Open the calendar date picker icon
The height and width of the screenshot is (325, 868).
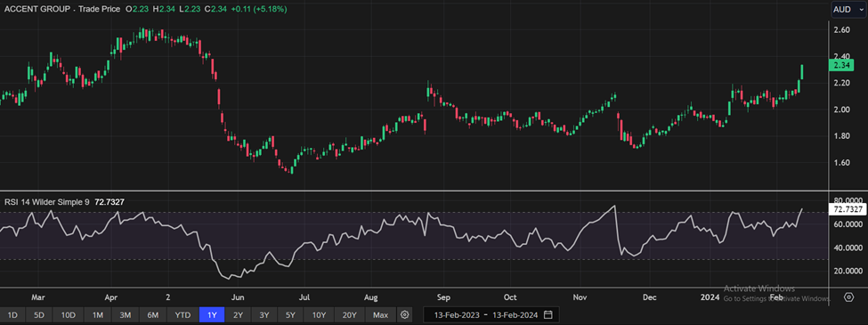(x=548, y=315)
